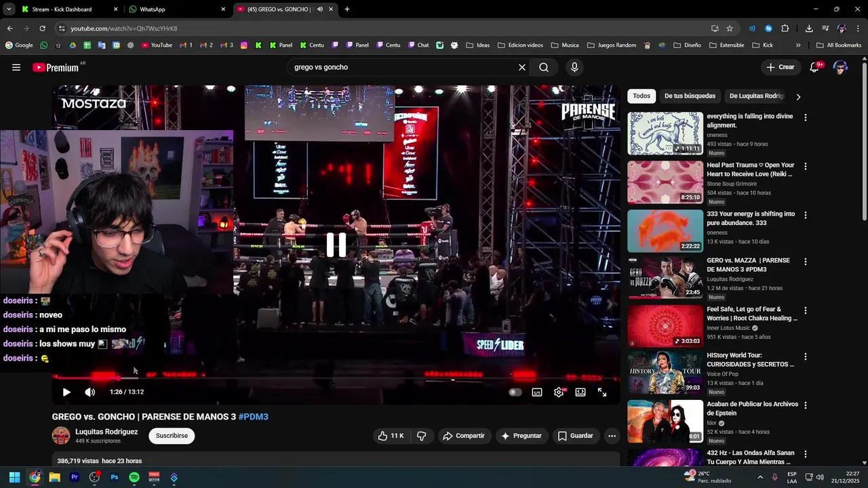868x488 pixels.
Task: Open Chrome downloads
Action: 809,28
